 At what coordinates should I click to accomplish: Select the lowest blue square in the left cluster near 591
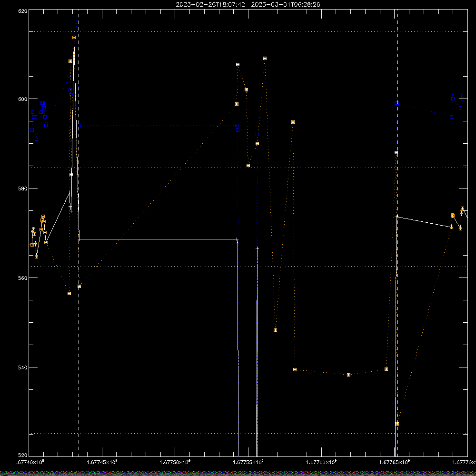coord(37,139)
